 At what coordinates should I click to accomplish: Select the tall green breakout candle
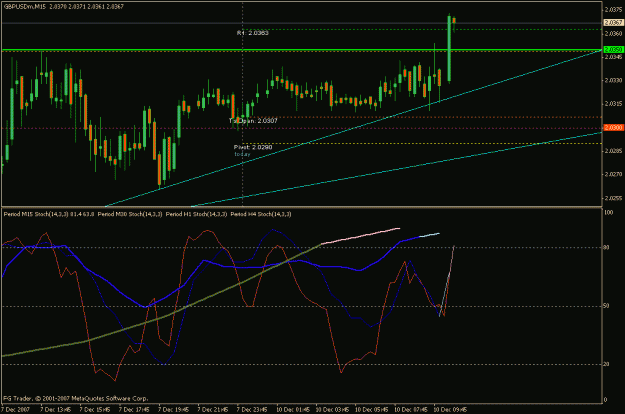pyautogui.click(x=449, y=49)
